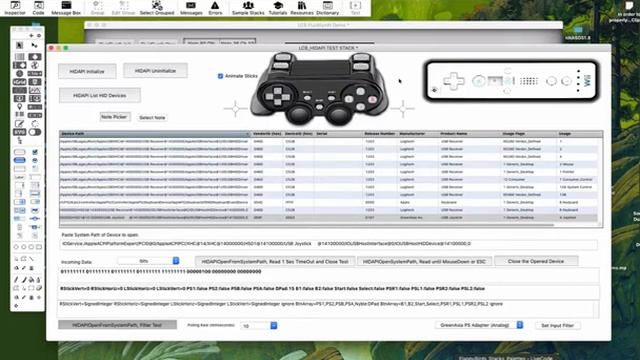Select the Apple Keyboard device row
Image resolution: width=640 pixels, height=360 pixels.
click(x=329, y=202)
